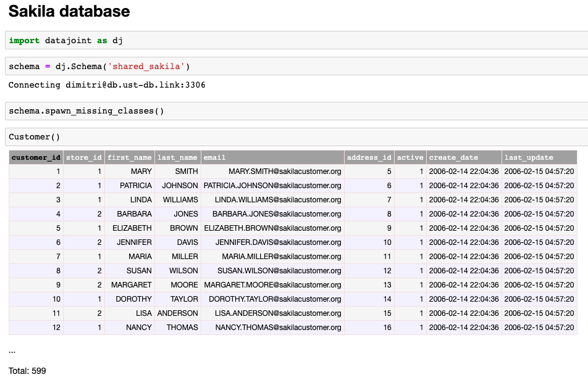Select BARBARA.JONES@sakilacustomer.org email cell
The image size is (588, 380).
[x=272, y=214]
